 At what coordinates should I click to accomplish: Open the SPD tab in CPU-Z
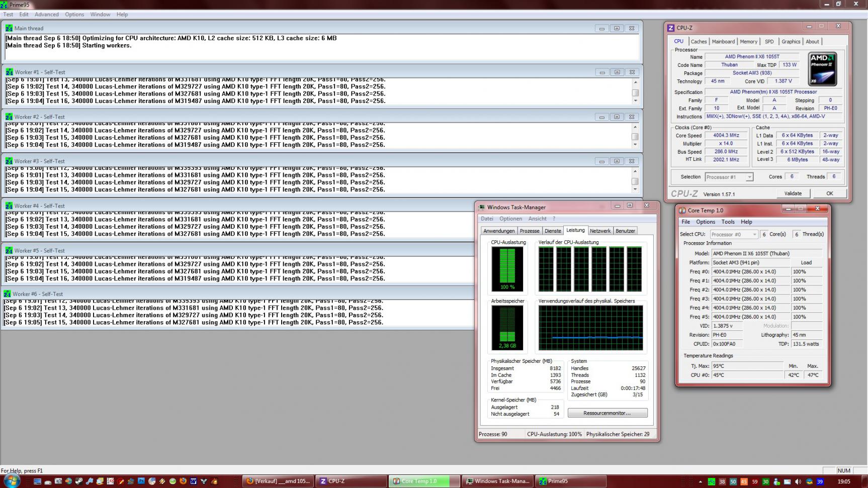769,42
